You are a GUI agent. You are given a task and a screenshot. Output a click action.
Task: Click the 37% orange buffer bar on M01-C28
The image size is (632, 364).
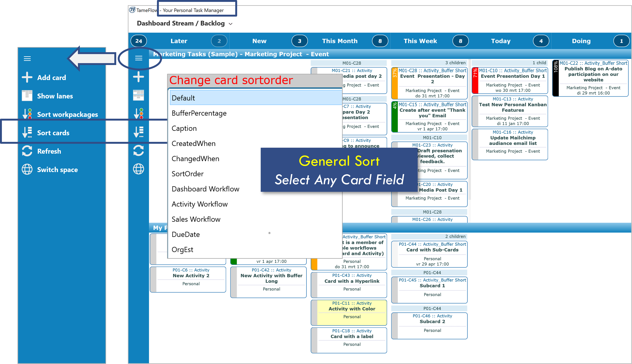tap(394, 83)
